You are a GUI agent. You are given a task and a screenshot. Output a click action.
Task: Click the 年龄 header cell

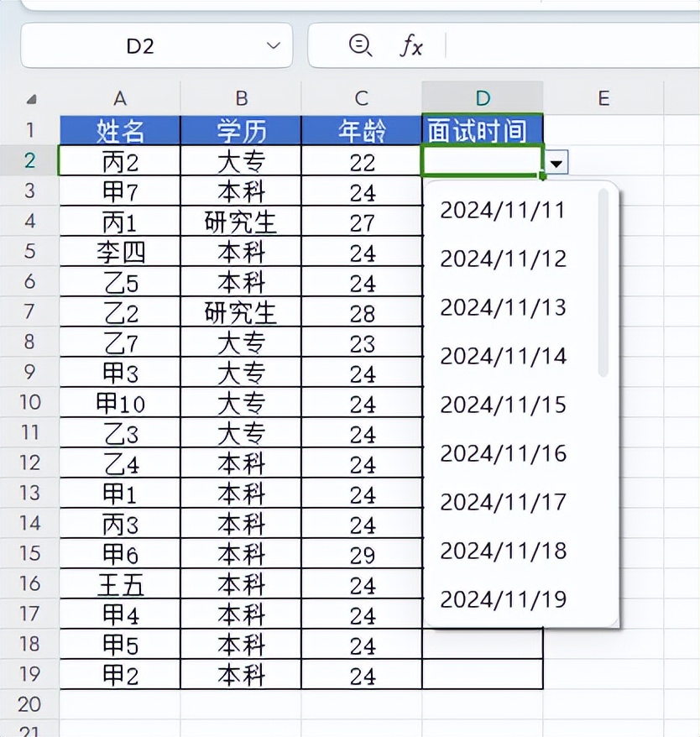[362, 130]
